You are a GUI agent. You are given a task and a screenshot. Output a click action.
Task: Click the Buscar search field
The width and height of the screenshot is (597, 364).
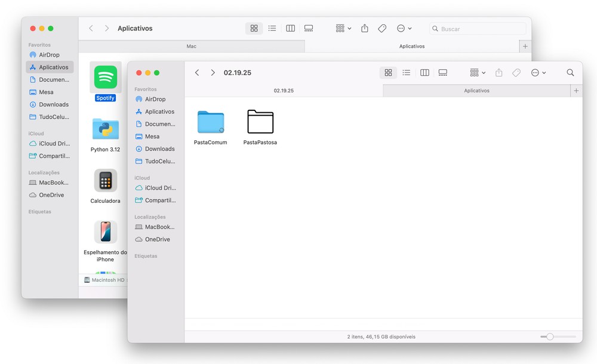click(x=481, y=29)
